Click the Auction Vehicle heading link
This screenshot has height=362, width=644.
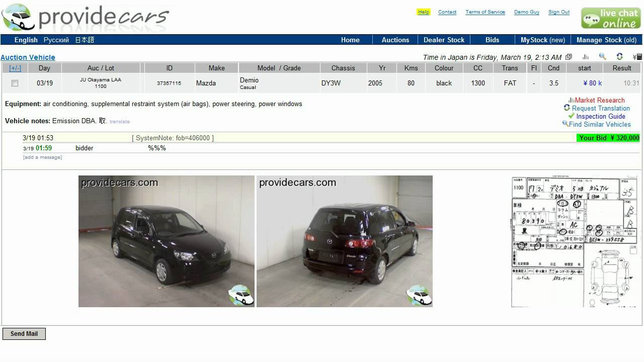pyautogui.click(x=28, y=57)
